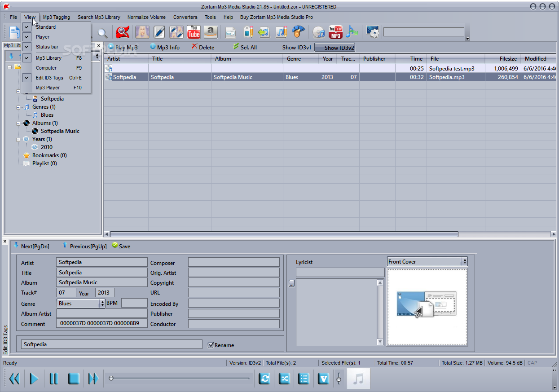
Task: Pause playback with the pause button
Action: 54,379
